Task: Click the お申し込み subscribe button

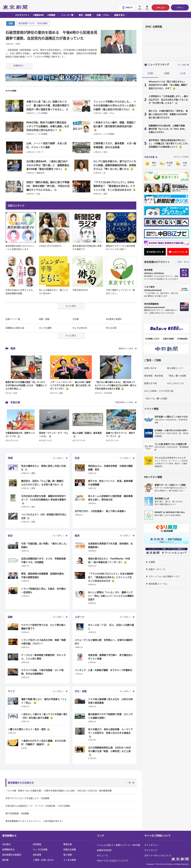Action: point(160,7)
